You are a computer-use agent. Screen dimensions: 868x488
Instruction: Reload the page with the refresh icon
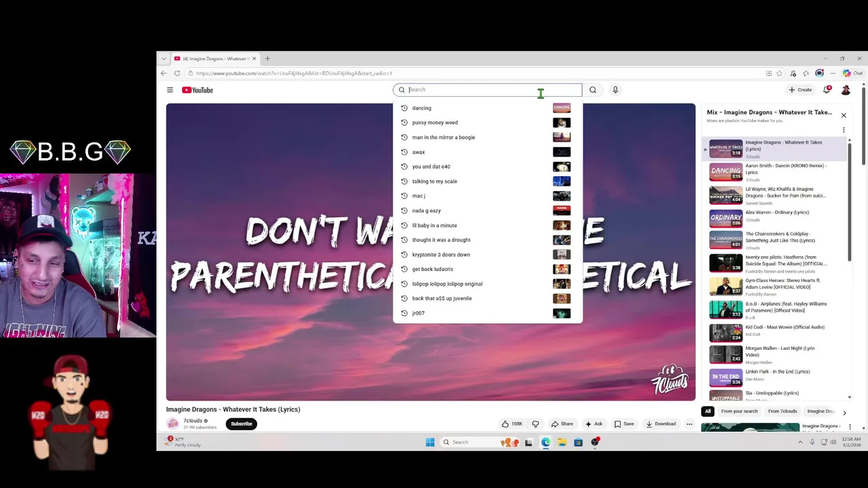tap(177, 73)
